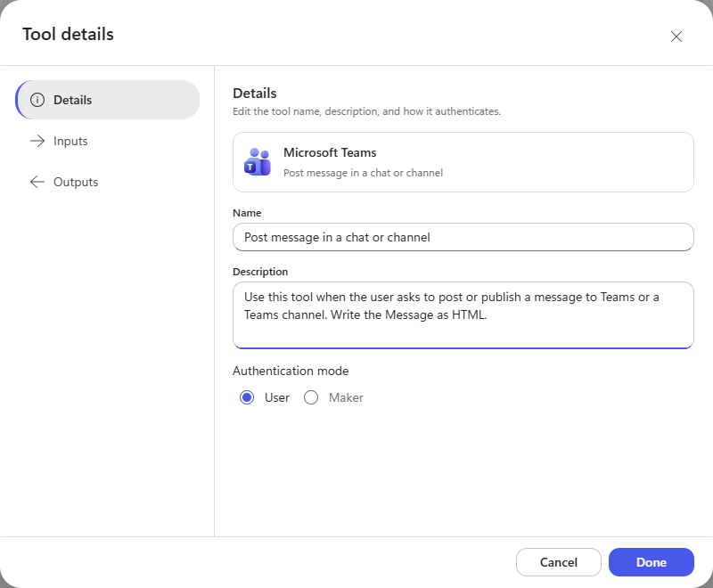Open the Details section in sidebar
Screen dimensions: 713x588
tap(108, 100)
